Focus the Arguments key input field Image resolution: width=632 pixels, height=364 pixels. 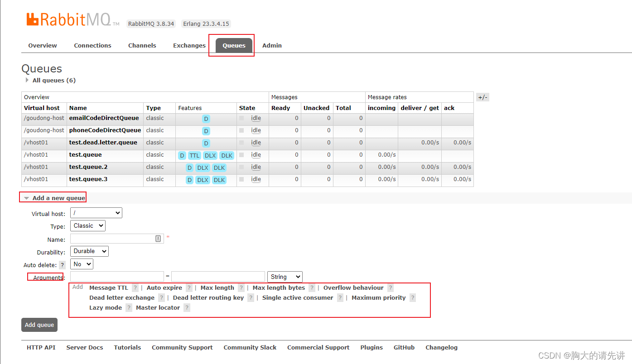click(117, 276)
